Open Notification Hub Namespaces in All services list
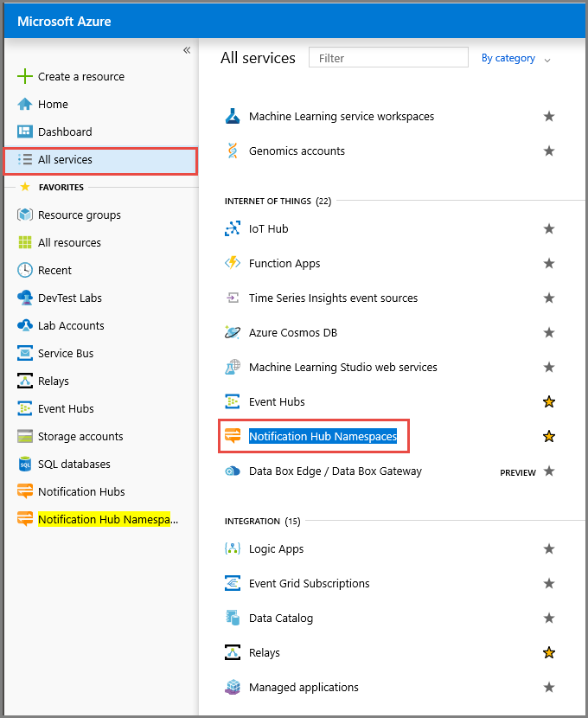Viewport: 588px width, 718px height. click(x=323, y=436)
